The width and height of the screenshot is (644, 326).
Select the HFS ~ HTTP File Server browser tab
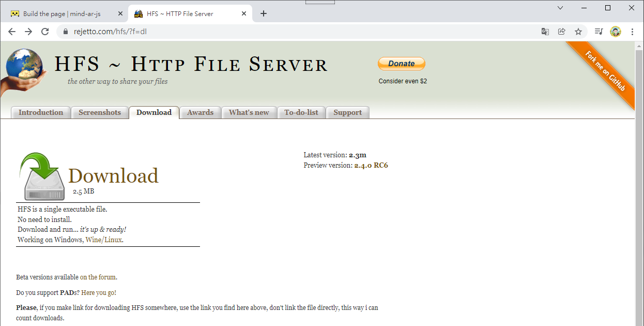point(190,13)
